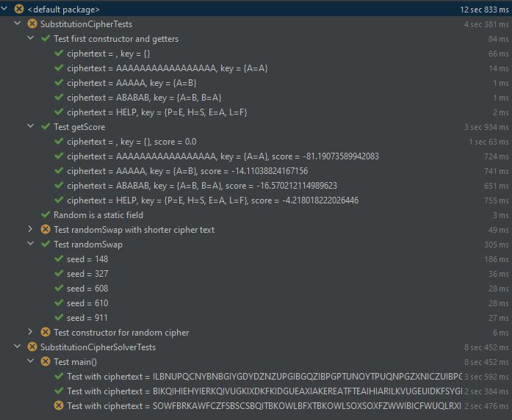
Task: Collapse the Test randomSwap group
Action: point(30,244)
